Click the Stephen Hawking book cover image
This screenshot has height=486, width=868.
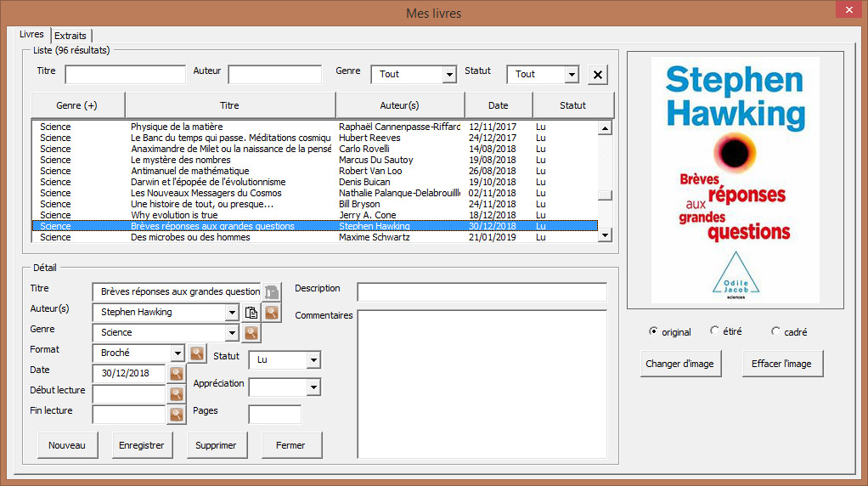736,180
